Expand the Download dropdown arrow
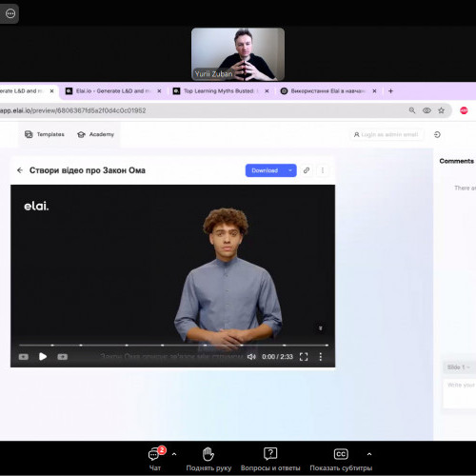The image size is (476, 476). (290, 170)
